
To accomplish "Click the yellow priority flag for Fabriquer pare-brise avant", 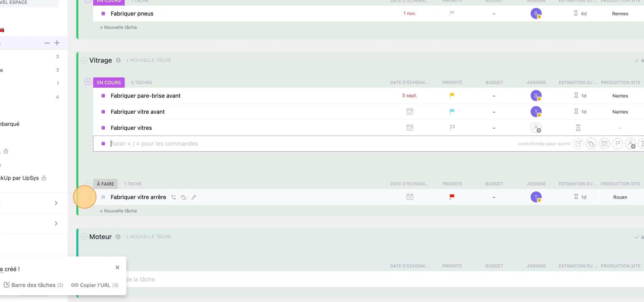I will 452,96.
